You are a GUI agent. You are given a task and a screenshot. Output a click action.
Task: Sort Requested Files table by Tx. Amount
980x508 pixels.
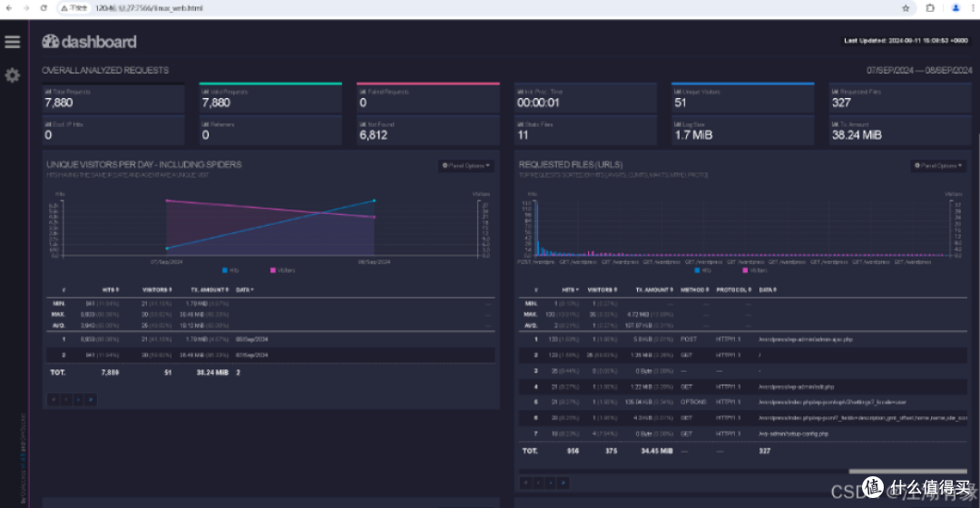[653, 290]
